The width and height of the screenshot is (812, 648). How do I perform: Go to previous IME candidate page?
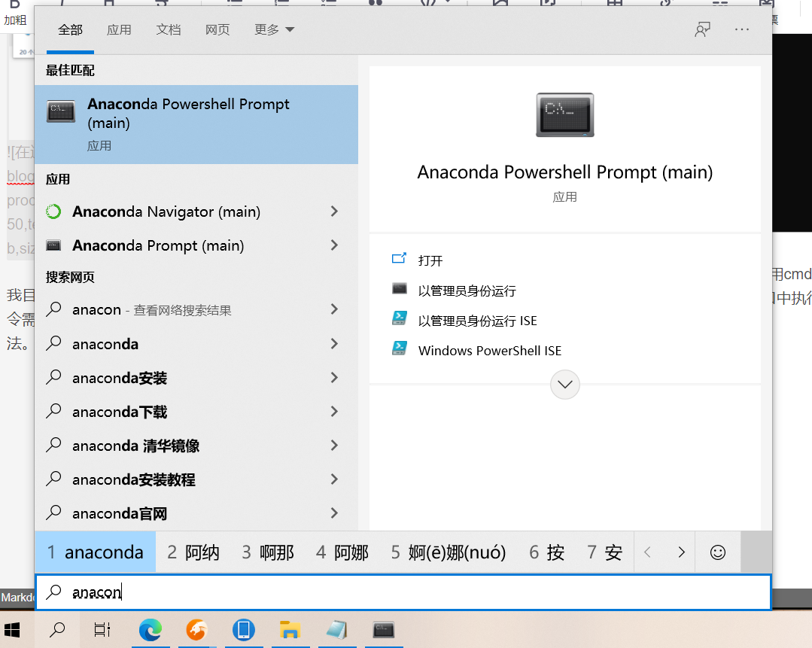[x=647, y=552]
